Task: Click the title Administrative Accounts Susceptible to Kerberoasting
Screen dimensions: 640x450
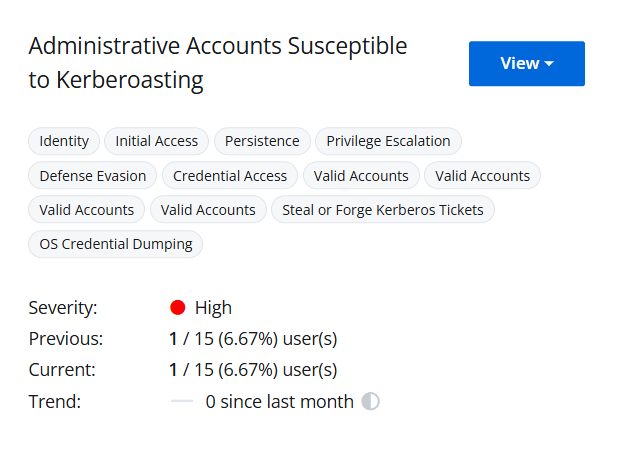Action: pos(218,62)
